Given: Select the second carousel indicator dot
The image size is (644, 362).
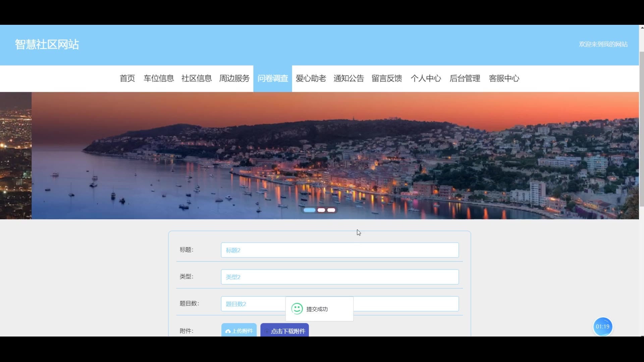Looking at the screenshot, I should coord(321,210).
